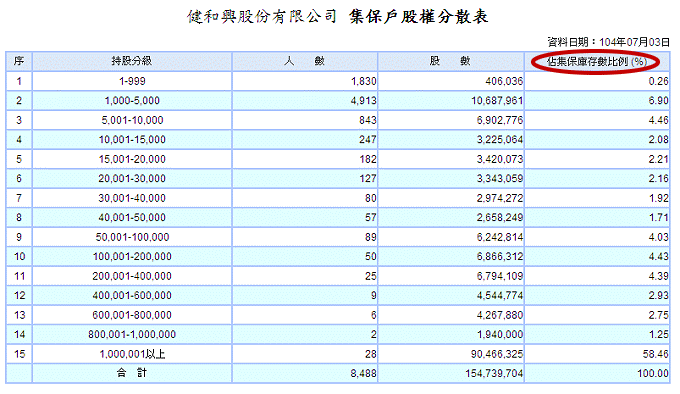Click holder count 843

click(x=368, y=120)
